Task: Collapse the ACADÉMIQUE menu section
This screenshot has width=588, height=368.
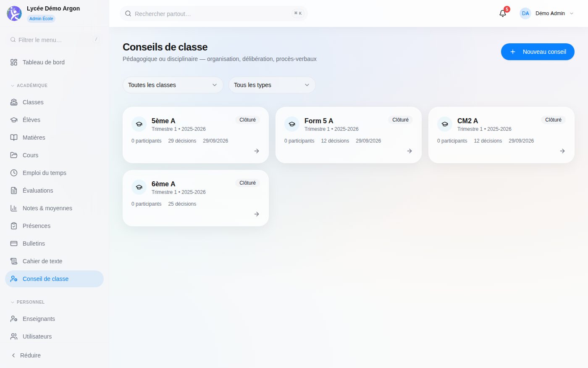Action: click(x=29, y=85)
